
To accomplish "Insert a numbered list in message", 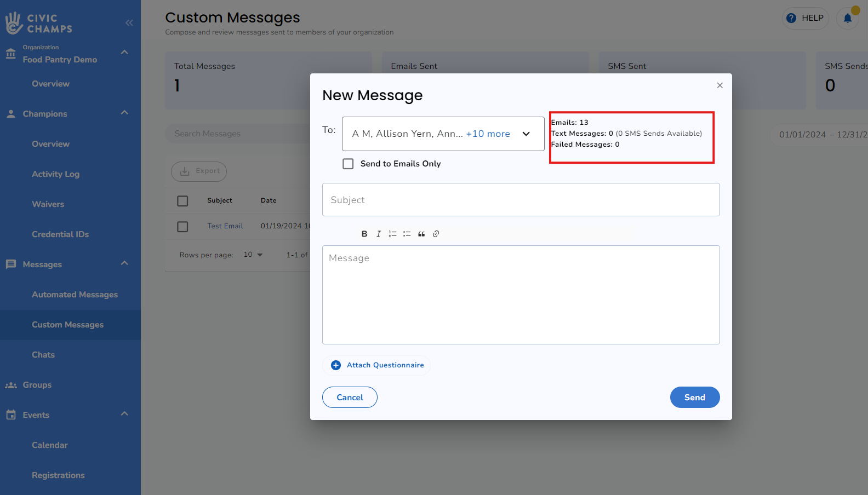I will tap(392, 234).
